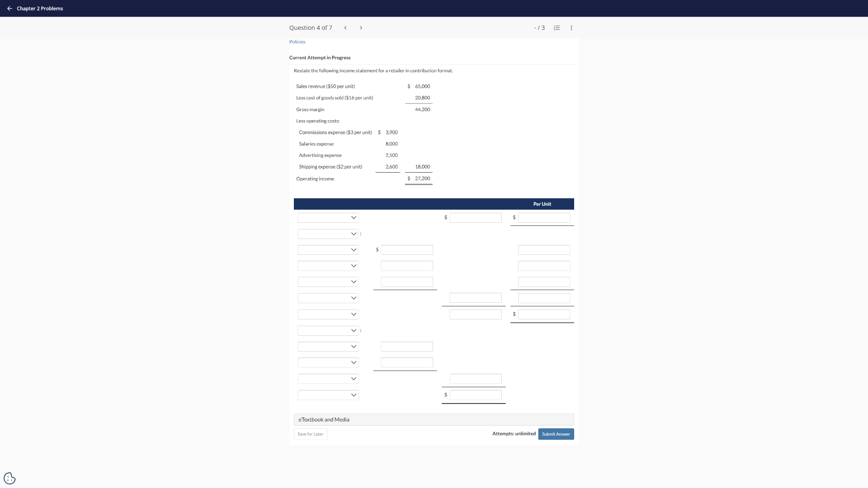
Task: Open the tenth row dropdown
Action: click(328, 363)
